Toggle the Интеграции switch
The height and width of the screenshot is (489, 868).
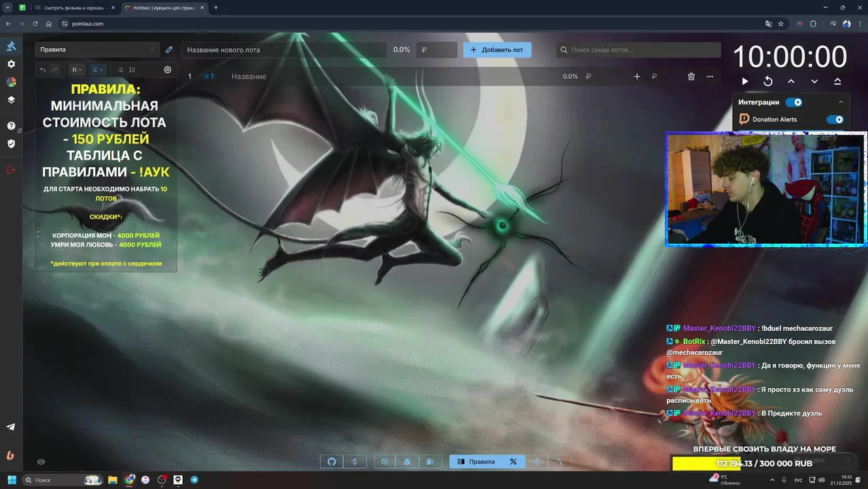(794, 103)
